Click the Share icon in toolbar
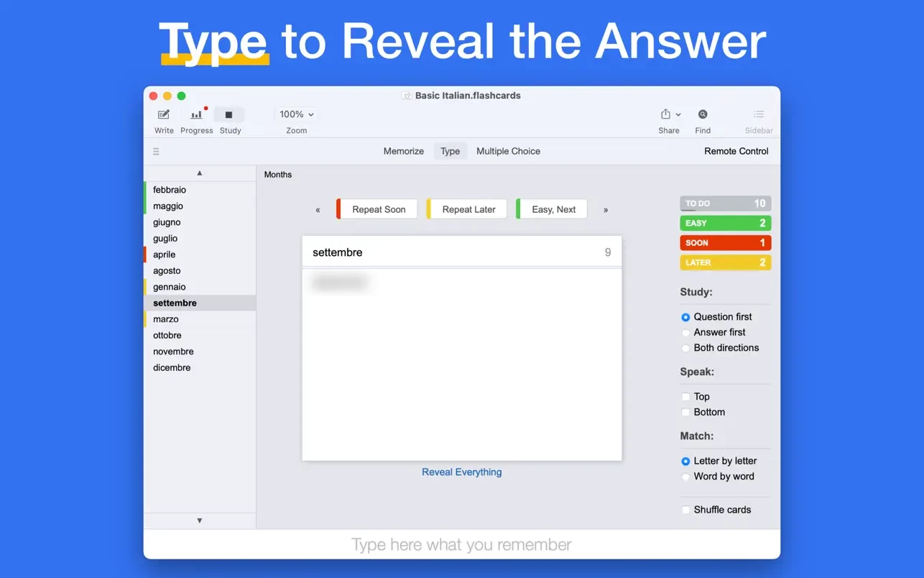This screenshot has width=924, height=578. tap(666, 115)
